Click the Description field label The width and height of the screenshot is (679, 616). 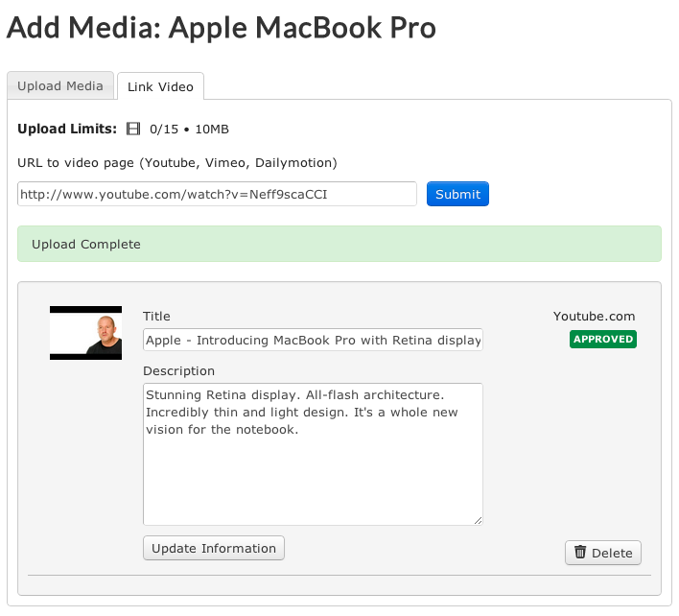(x=178, y=371)
